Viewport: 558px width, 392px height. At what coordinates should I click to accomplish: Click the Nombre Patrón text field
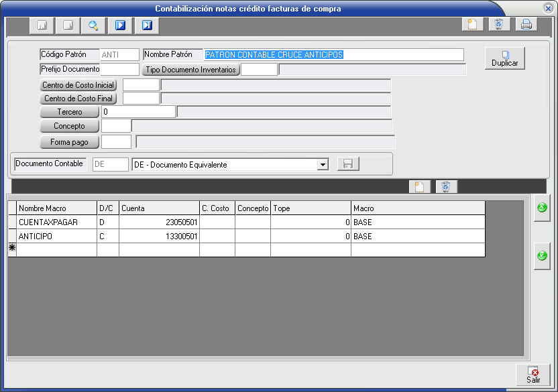point(333,55)
